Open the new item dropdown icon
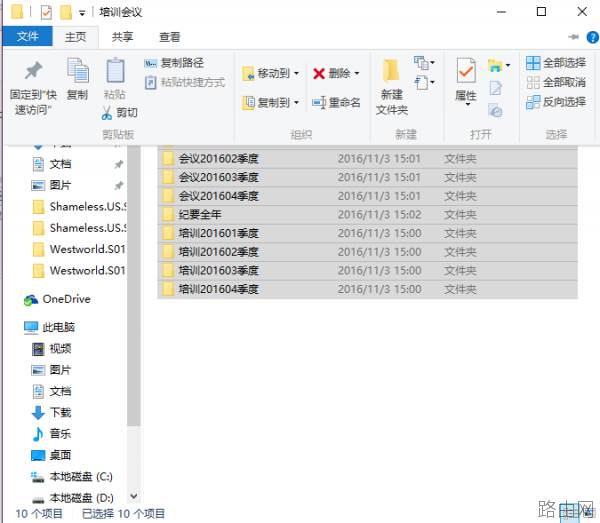Image resolution: width=600 pixels, height=523 pixels. point(424,63)
